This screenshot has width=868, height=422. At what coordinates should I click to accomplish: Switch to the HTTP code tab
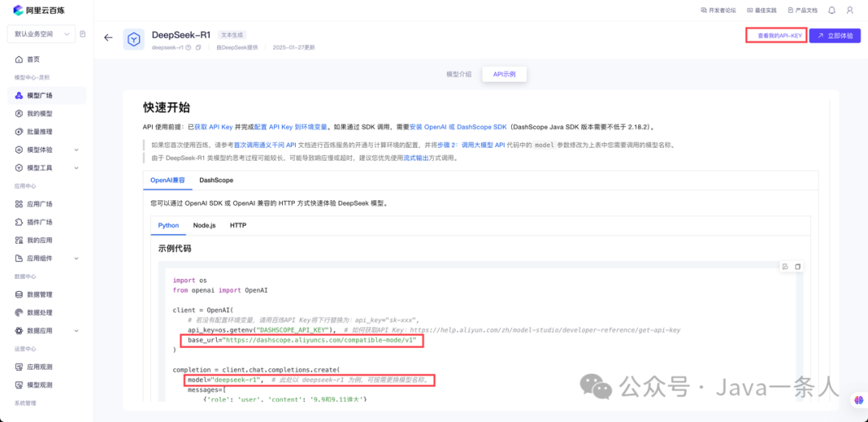pyautogui.click(x=238, y=225)
